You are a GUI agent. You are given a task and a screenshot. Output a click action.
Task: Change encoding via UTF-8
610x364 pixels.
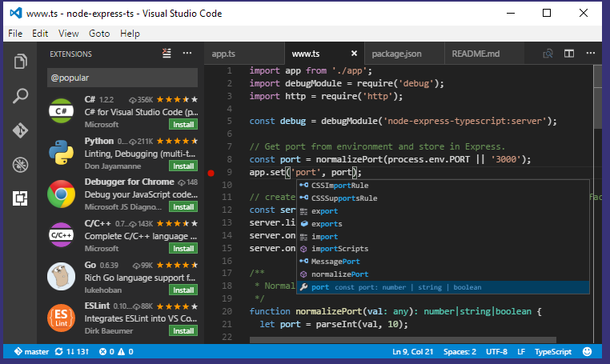click(496, 351)
